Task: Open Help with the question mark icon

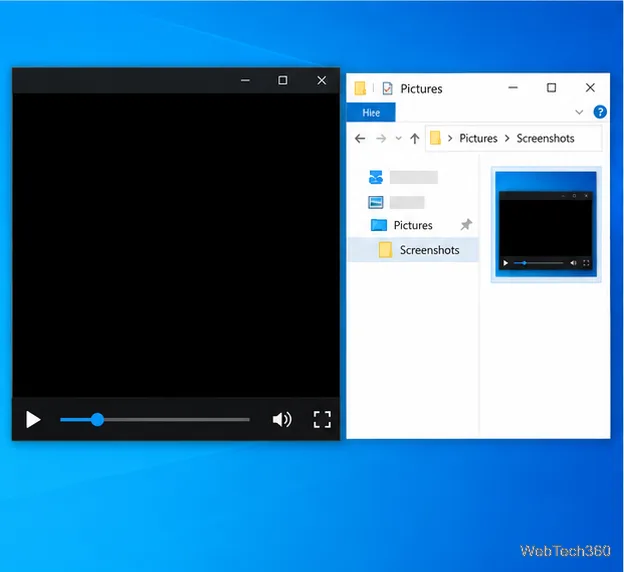Action: point(600,112)
